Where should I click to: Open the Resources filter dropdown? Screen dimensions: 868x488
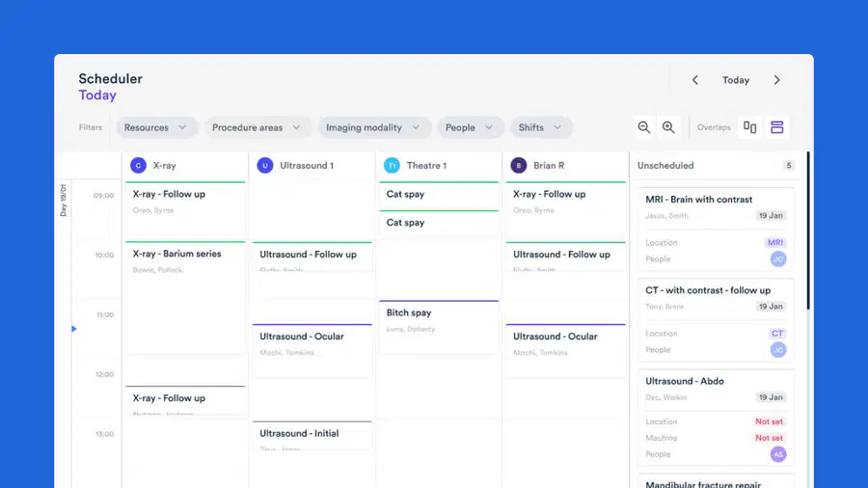(x=156, y=127)
